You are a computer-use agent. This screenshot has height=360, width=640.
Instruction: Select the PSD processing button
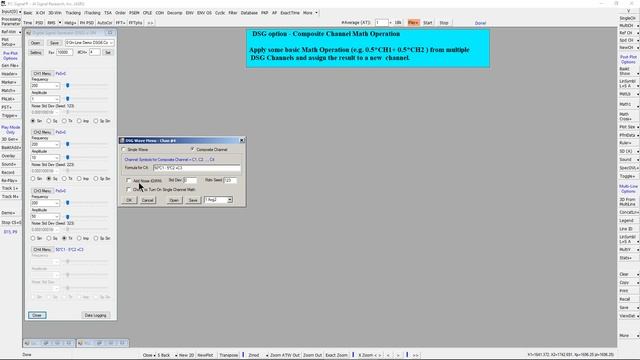[x=39, y=23]
